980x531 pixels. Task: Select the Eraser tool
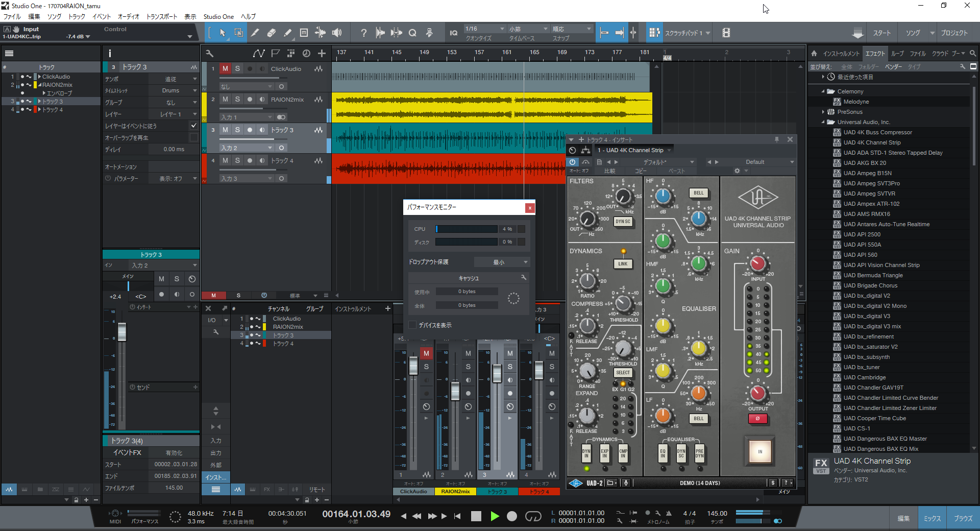tap(271, 33)
